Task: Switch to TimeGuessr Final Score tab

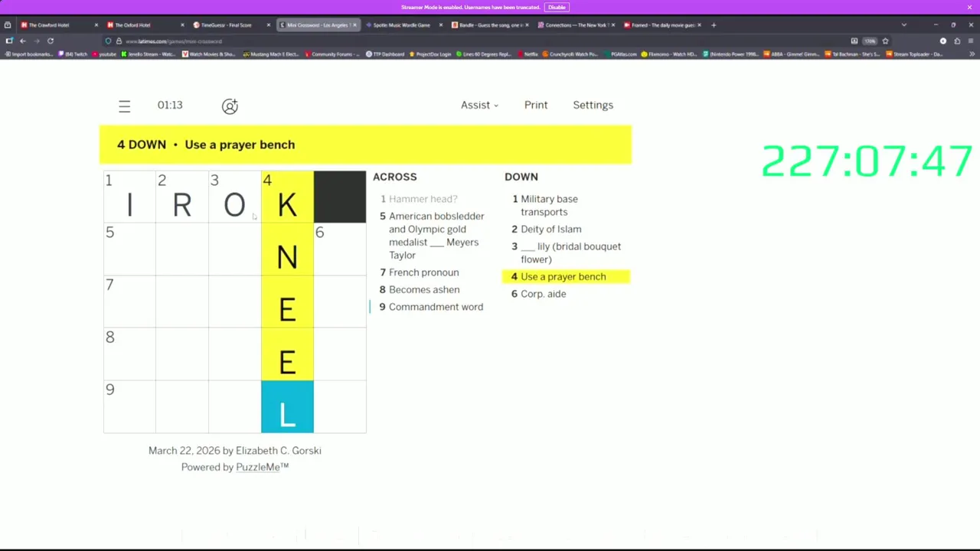Action: pyautogui.click(x=230, y=25)
